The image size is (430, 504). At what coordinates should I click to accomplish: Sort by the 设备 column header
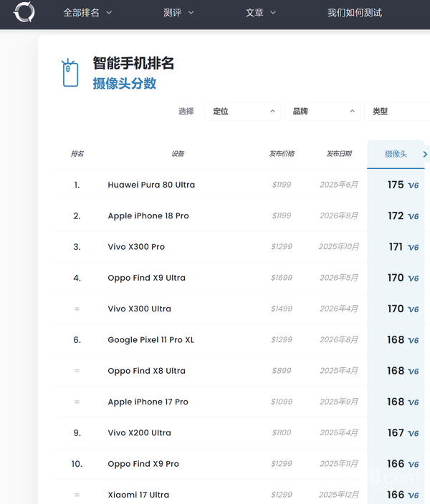(178, 154)
